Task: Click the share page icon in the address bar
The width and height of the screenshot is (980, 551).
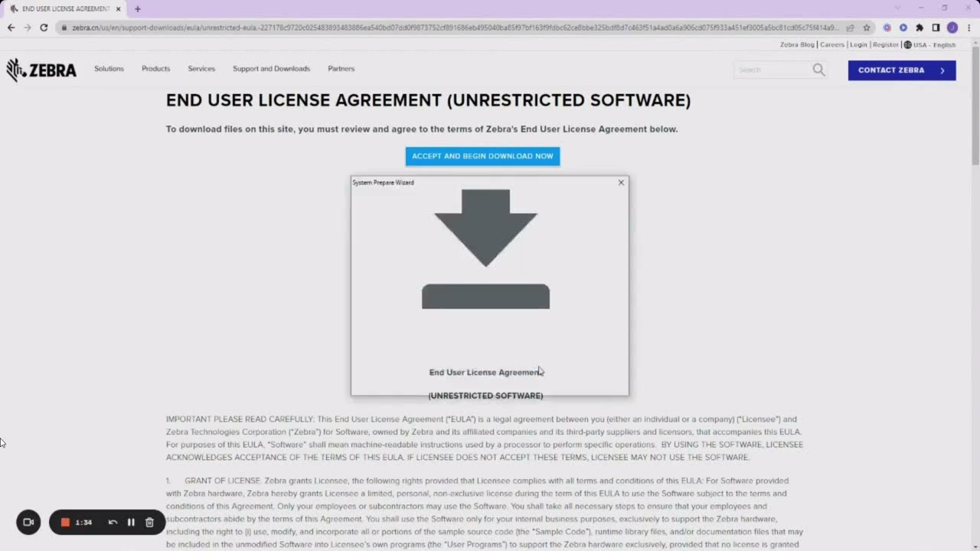Action: click(850, 28)
